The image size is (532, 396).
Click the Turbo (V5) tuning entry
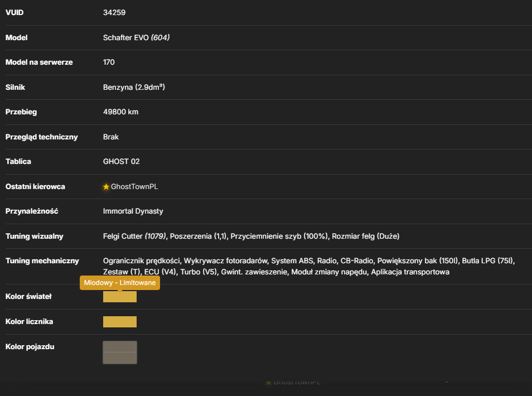click(199, 272)
